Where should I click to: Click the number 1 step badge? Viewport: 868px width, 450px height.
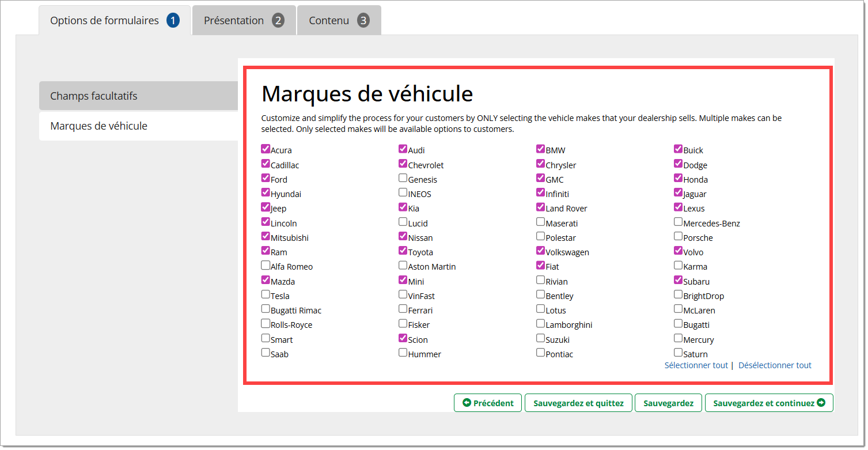pyautogui.click(x=173, y=21)
